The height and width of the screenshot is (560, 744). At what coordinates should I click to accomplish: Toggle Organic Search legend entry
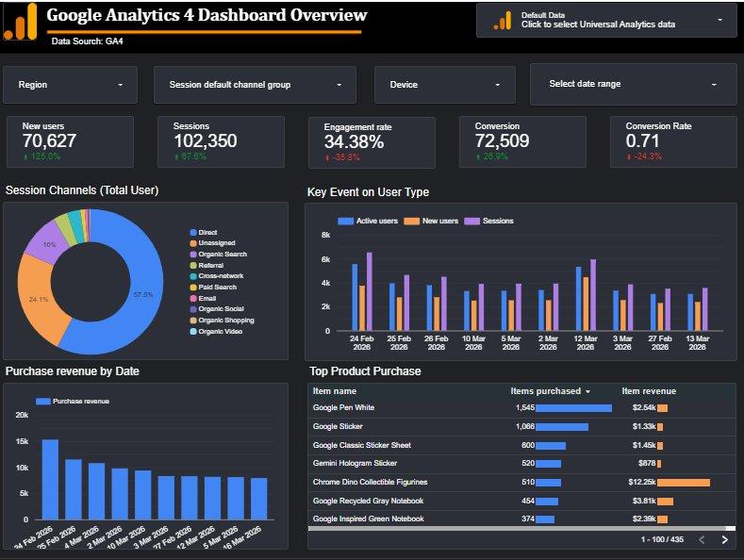tap(218, 255)
